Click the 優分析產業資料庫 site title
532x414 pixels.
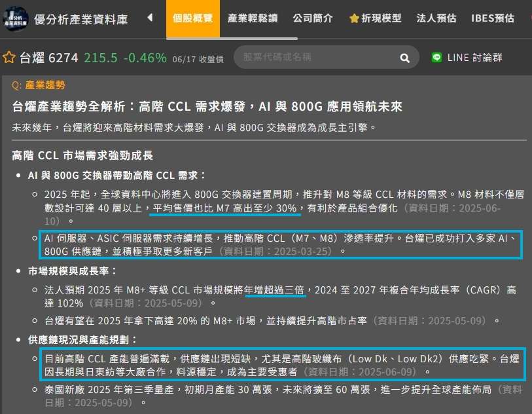(80, 20)
